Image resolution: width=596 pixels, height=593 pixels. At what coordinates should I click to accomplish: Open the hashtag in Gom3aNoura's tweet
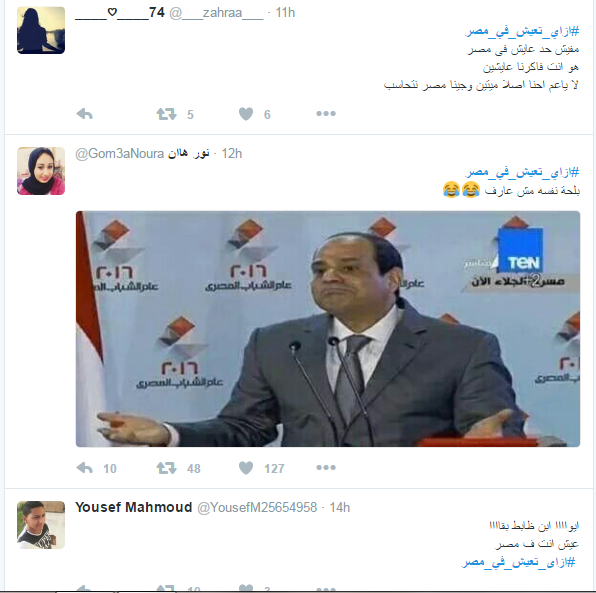(x=523, y=172)
